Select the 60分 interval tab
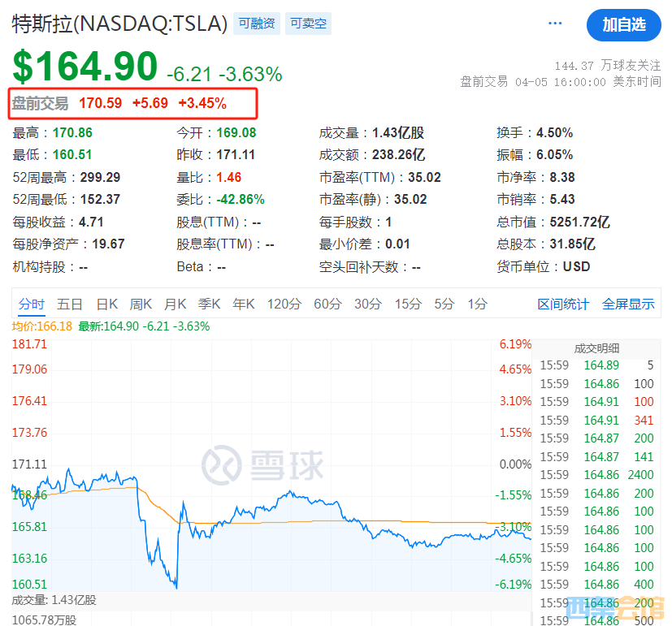Viewport: 672px width, 626px height. pyautogui.click(x=327, y=304)
